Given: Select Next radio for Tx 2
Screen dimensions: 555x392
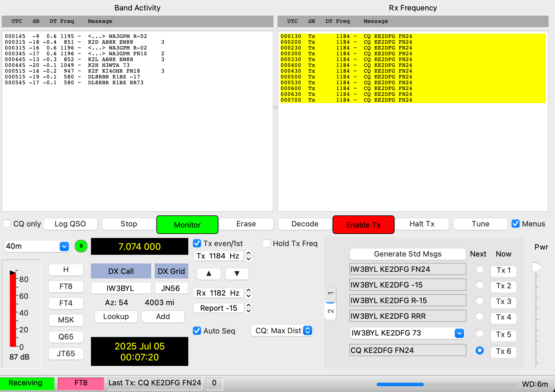Looking at the screenshot, I should (x=480, y=285).
